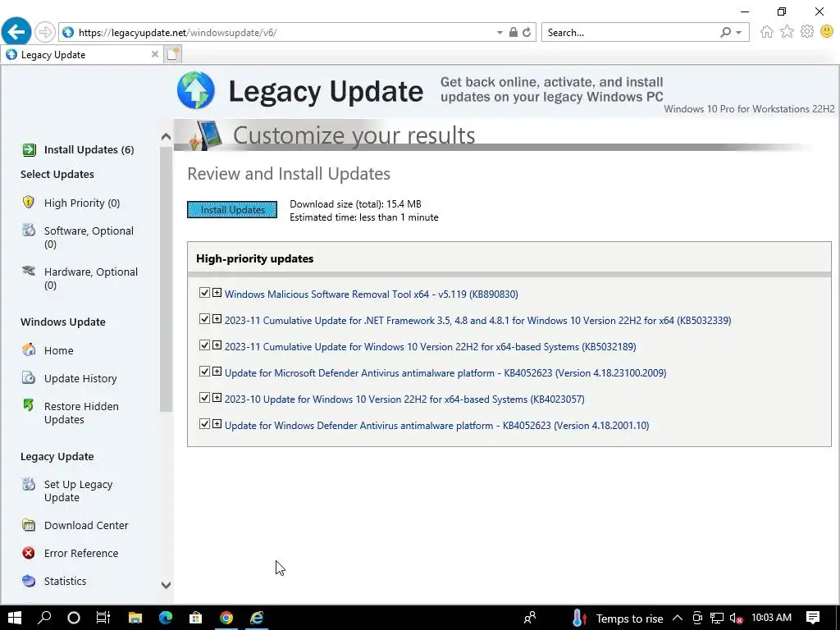Open the search provider dropdown arrow
840x630 pixels.
click(739, 33)
